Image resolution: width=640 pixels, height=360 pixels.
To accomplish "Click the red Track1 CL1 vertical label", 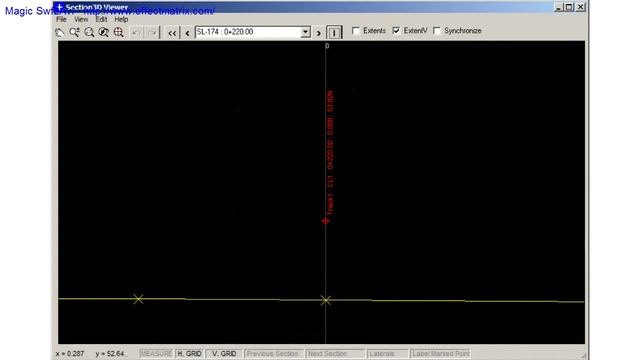I will coord(330,152).
